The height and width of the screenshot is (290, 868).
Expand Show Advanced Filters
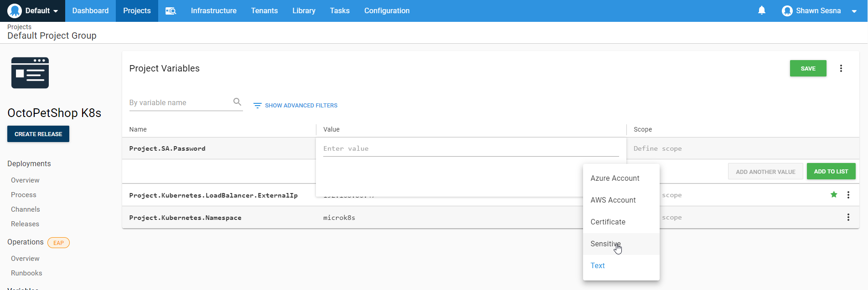click(x=295, y=106)
